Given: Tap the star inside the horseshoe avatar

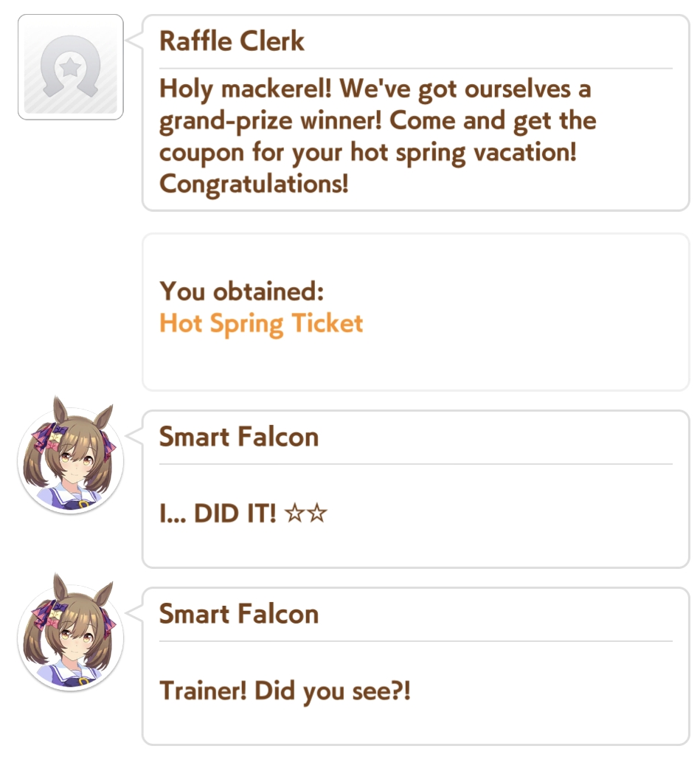Looking at the screenshot, I should [71, 67].
